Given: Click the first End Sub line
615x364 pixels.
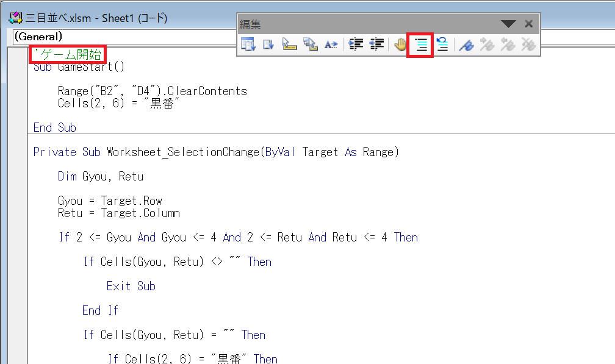Looking at the screenshot, I should [54, 127].
